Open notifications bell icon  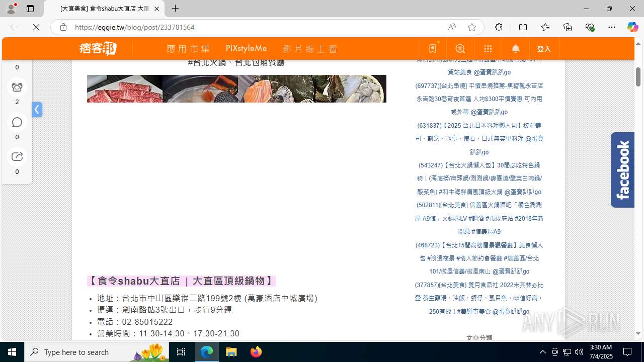point(516,49)
